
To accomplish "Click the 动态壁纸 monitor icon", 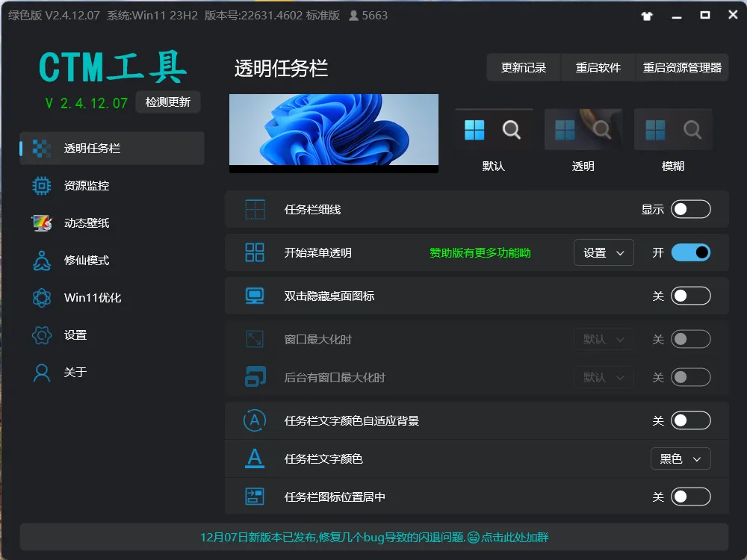I will coord(41,223).
